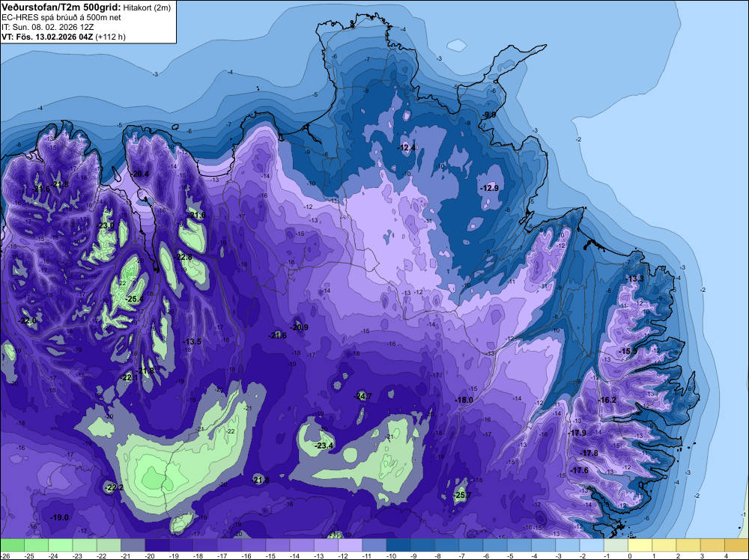The image size is (749, 560).
Task: Click the bold '-25.4' temperature value
Action: click(x=134, y=299)
